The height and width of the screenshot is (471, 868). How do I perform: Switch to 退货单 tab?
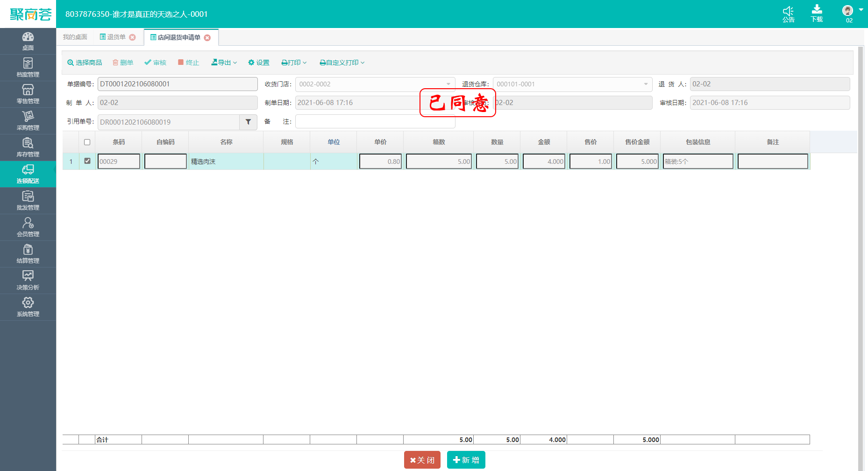113,37
